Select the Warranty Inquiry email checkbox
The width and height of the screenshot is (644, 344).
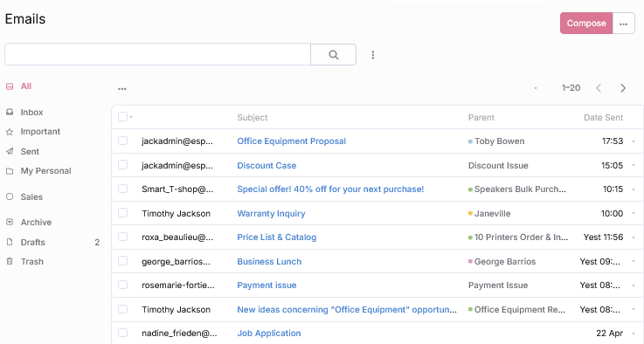click(123, 213)
